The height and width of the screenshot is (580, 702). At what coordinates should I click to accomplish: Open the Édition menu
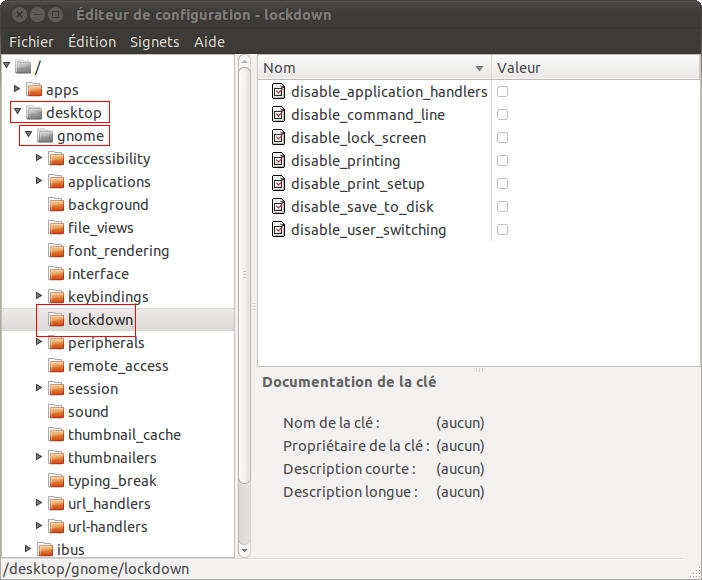(x=92, y=42)
